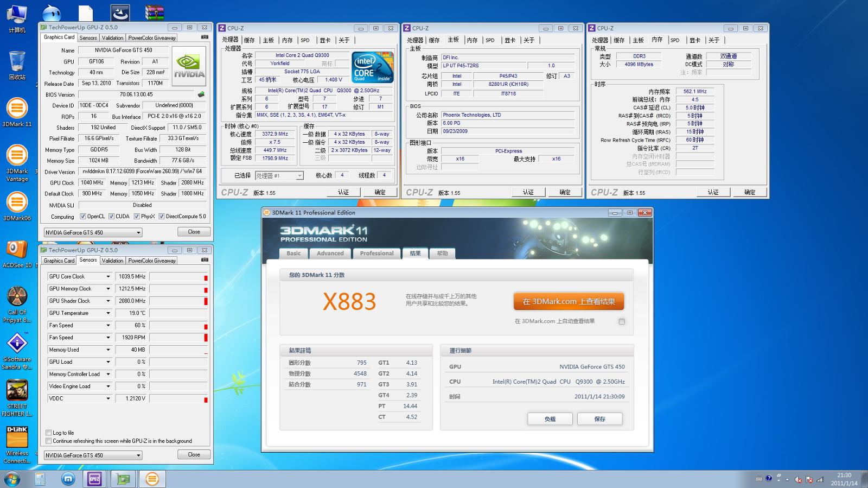Click the orange view results on 3DMark.com button
Image resolution: width=868 pixels, height=488 pixels.
point(569,301)
